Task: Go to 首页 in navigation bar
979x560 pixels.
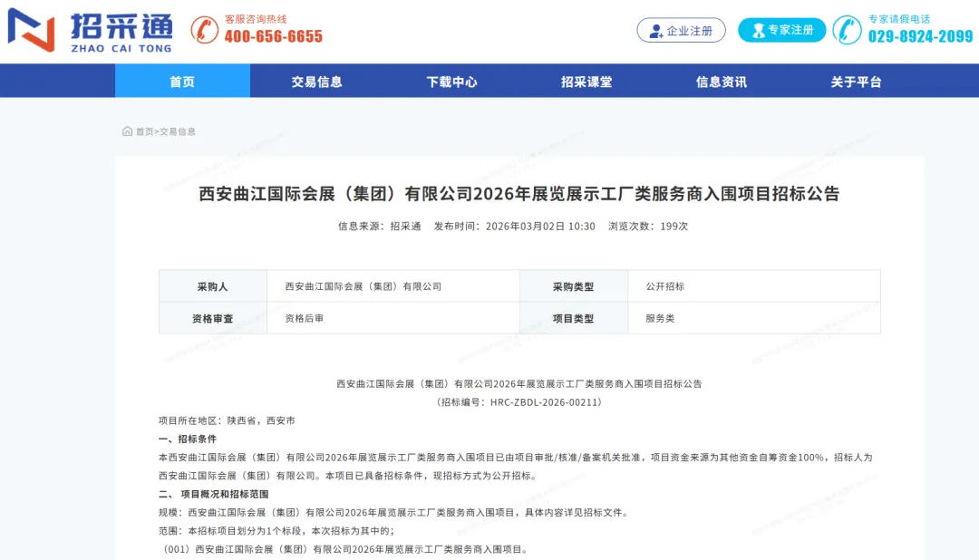Action: click(x=182, y=82)
